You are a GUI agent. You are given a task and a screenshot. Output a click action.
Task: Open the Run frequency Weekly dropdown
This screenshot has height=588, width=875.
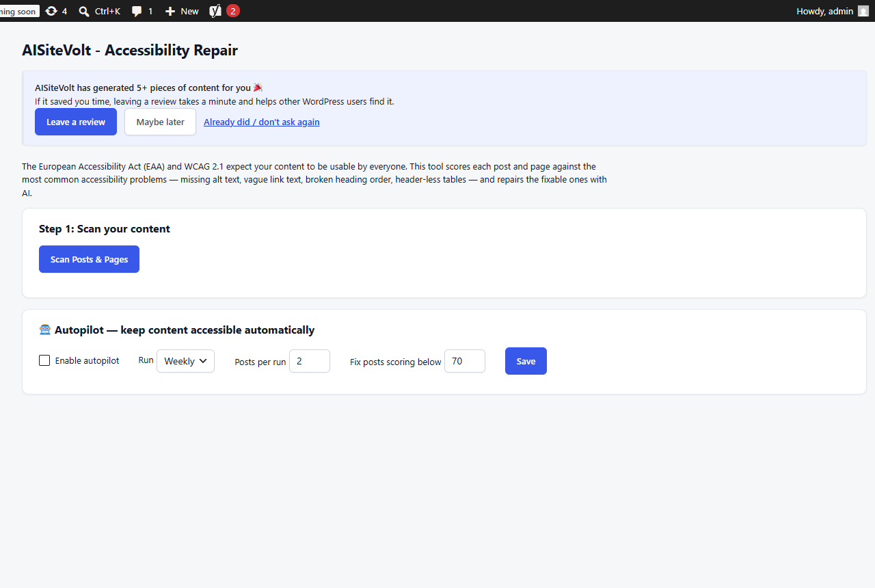185,361
